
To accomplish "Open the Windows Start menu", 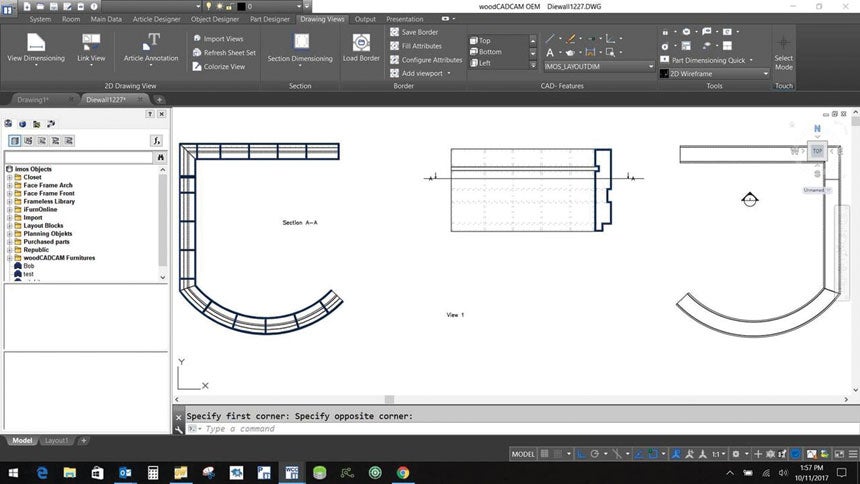I will click(x=13, y=472).
